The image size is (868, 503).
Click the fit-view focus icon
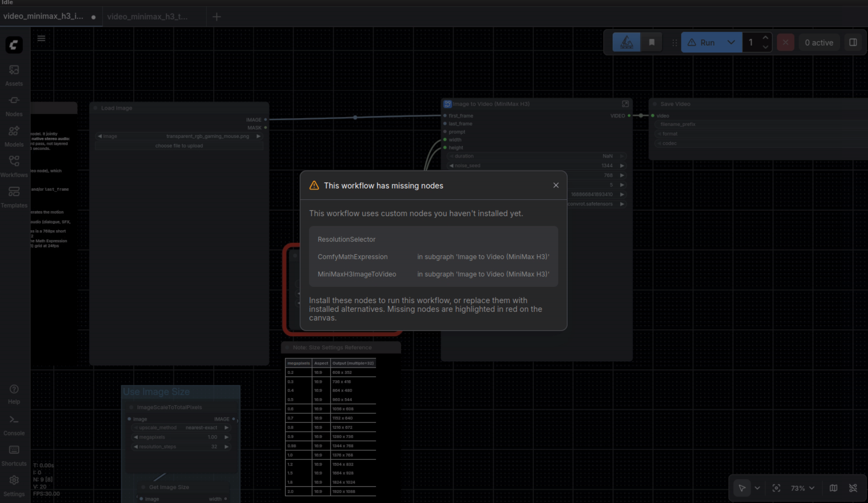coord(776,488)
